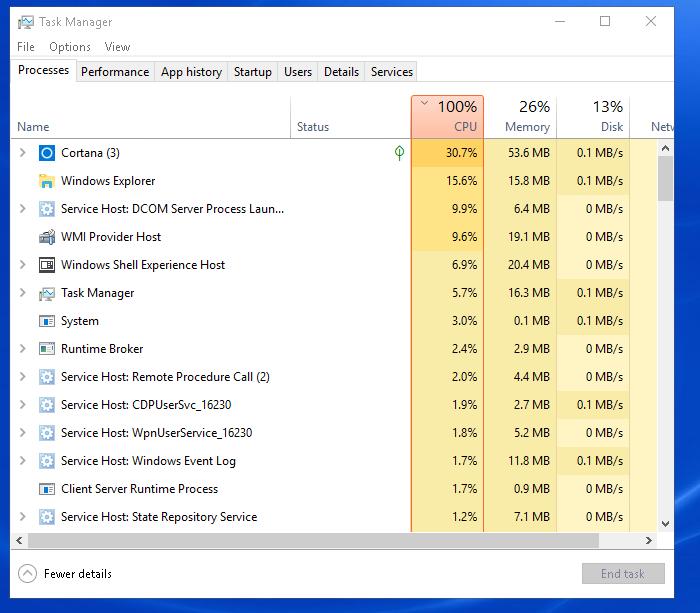Click Cortana's green leaf suspended status icon
This screenshot has height=613, width=700.
400,153
